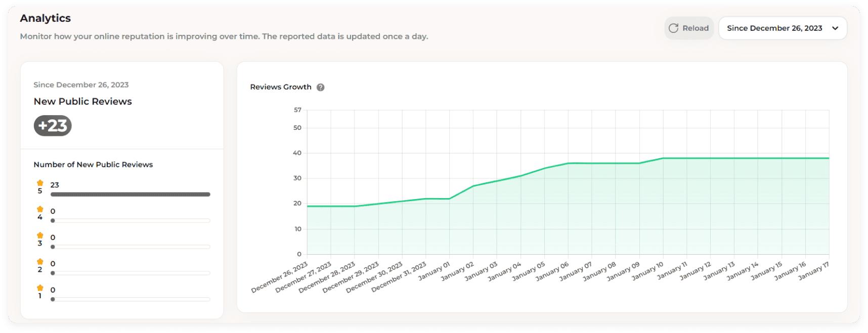This screenshot has width=868, height=333.
Task: Click the Reload button
Action: click(689, 28)
